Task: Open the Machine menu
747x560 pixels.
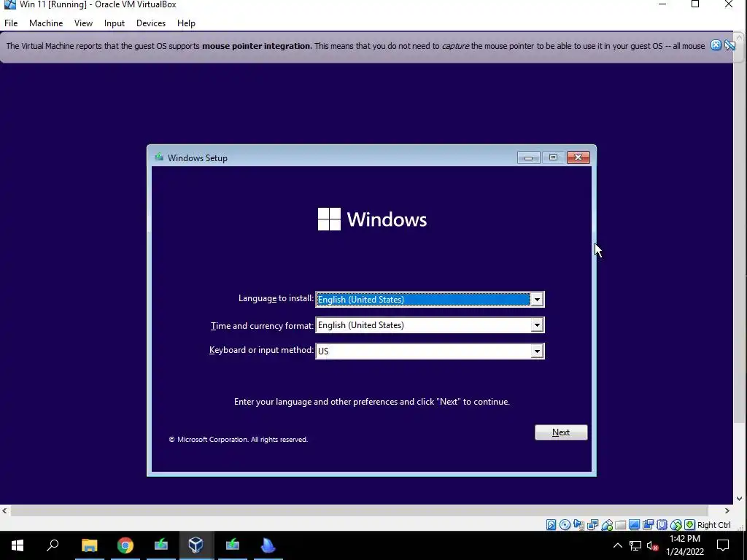Action: (x=46, y=23)
